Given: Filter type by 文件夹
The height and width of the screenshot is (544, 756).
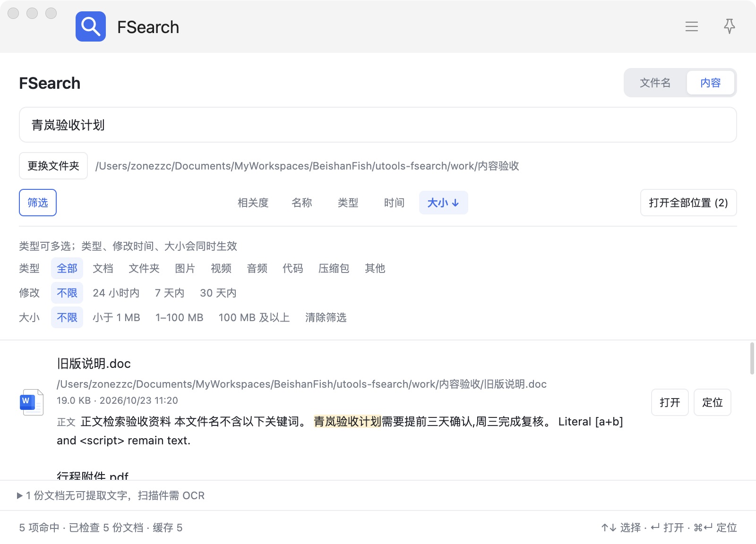Looking at the screenshot, I should (x=144, y=268).
